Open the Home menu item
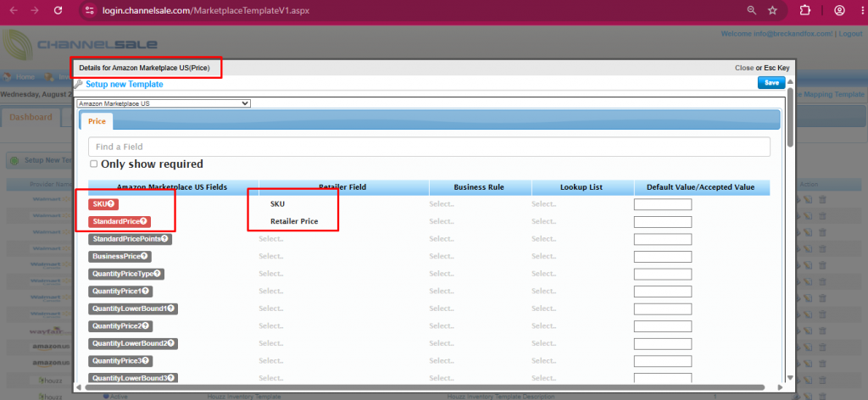 [x=20, y=77]
